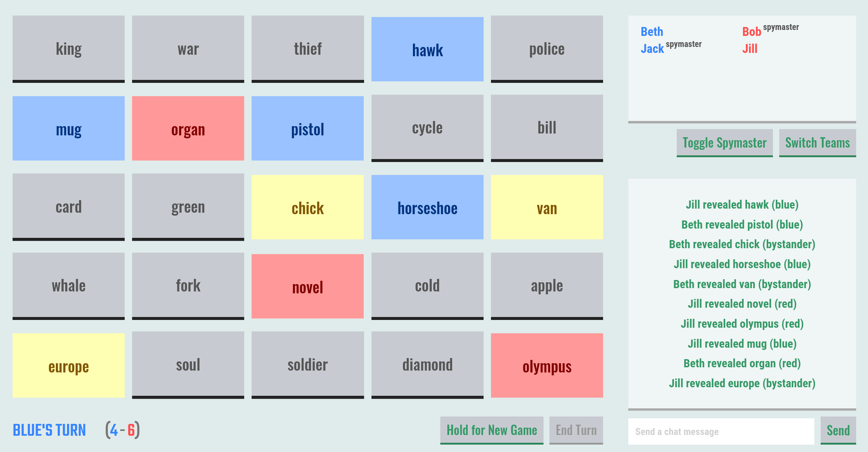Choose the green word card
Image resolution: width=868 pixels, height=452 pixels.
[x=188, y=207]
